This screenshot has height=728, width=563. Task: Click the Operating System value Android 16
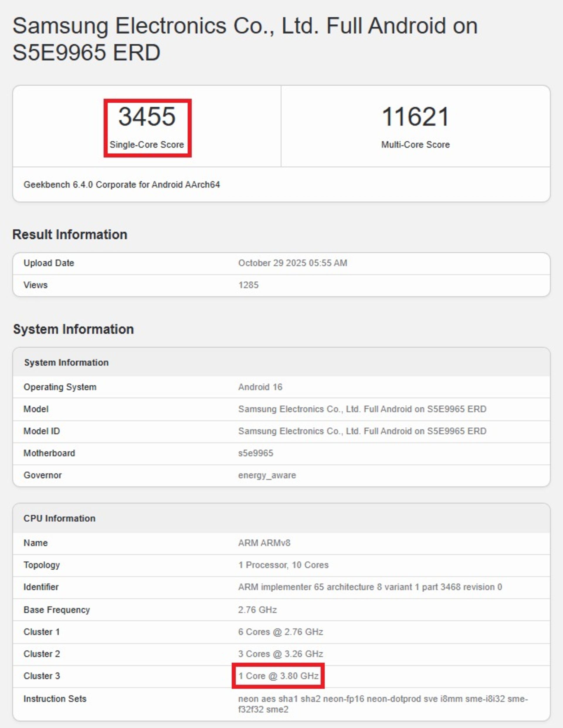pos(260,387)
